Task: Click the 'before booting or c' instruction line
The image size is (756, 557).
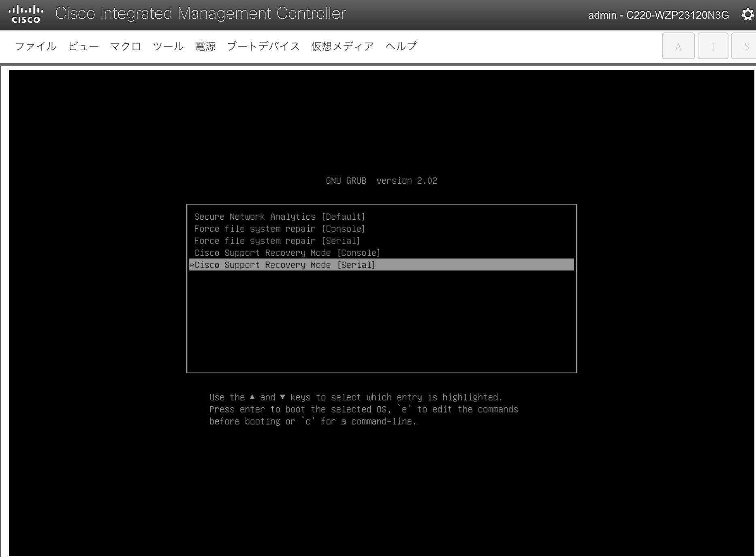Action: pyautogui.click(x=313, y=422)
